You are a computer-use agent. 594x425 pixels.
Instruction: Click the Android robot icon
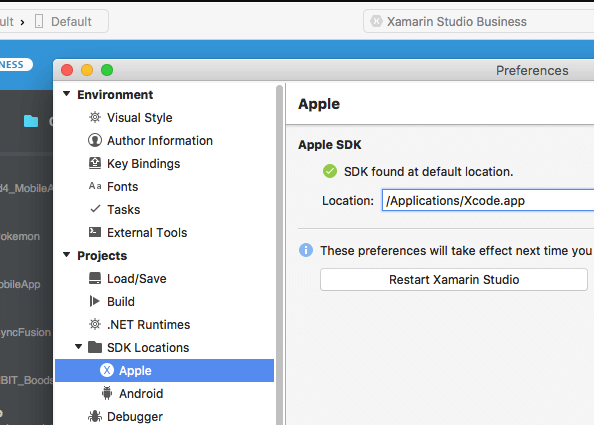107,393
